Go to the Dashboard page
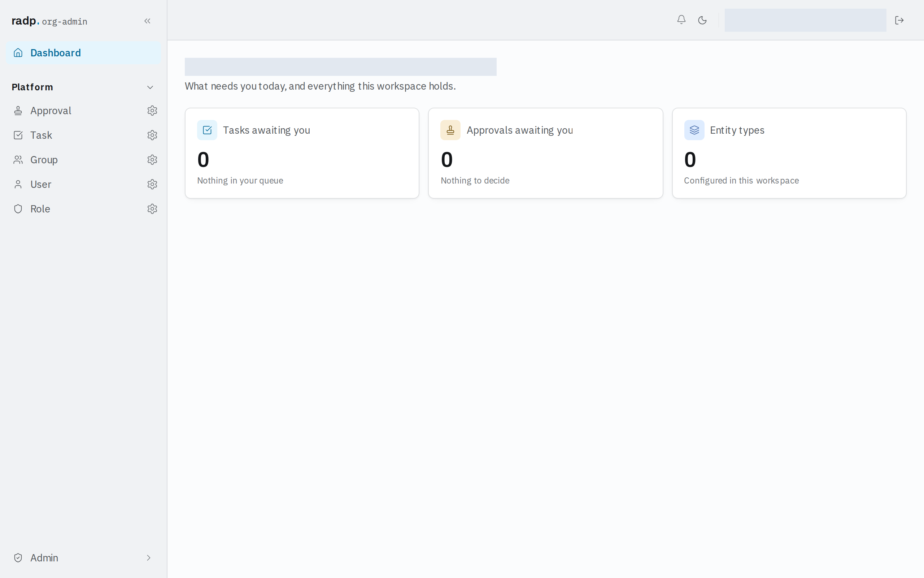The height and width of the screenshot is (578, 924). point(83,53)
